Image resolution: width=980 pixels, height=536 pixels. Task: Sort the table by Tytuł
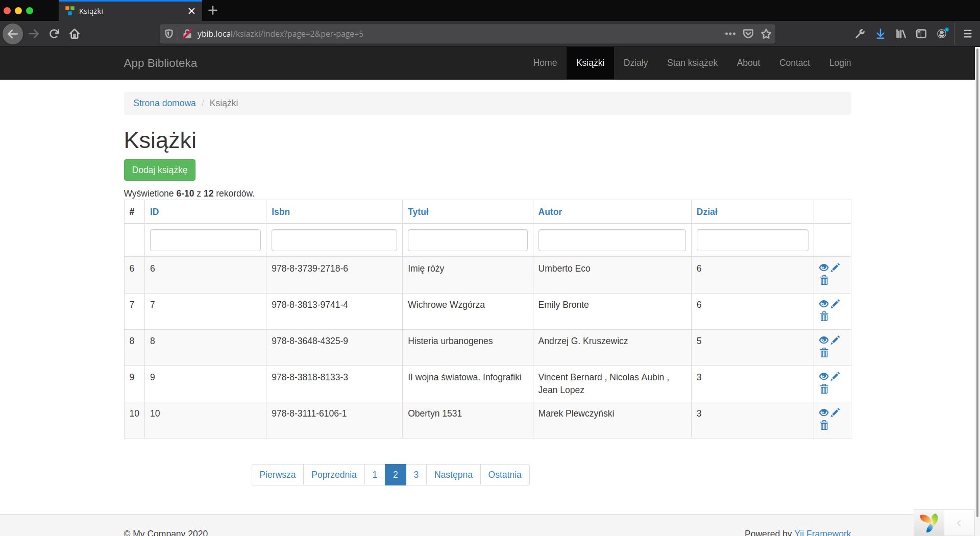[x=418, y=212]
